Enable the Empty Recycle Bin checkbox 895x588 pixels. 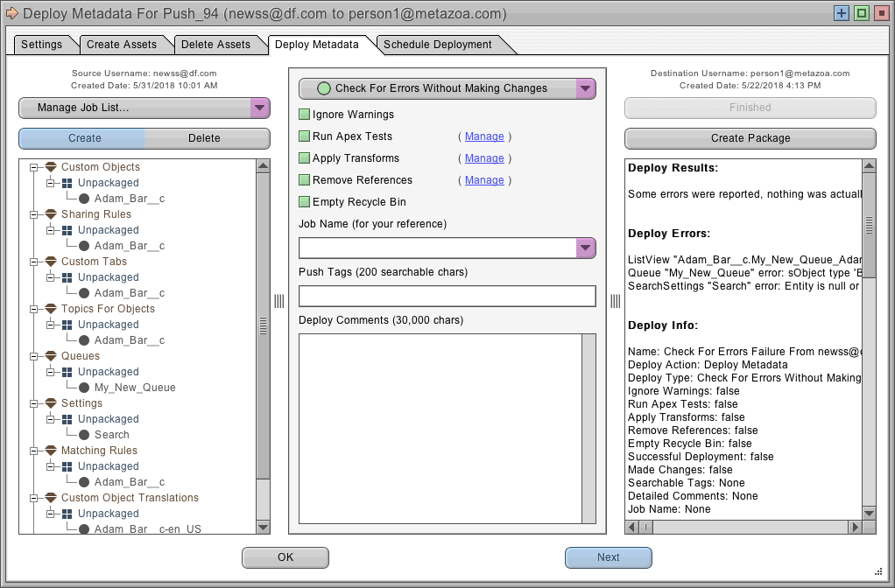click(x=304, y=202)
